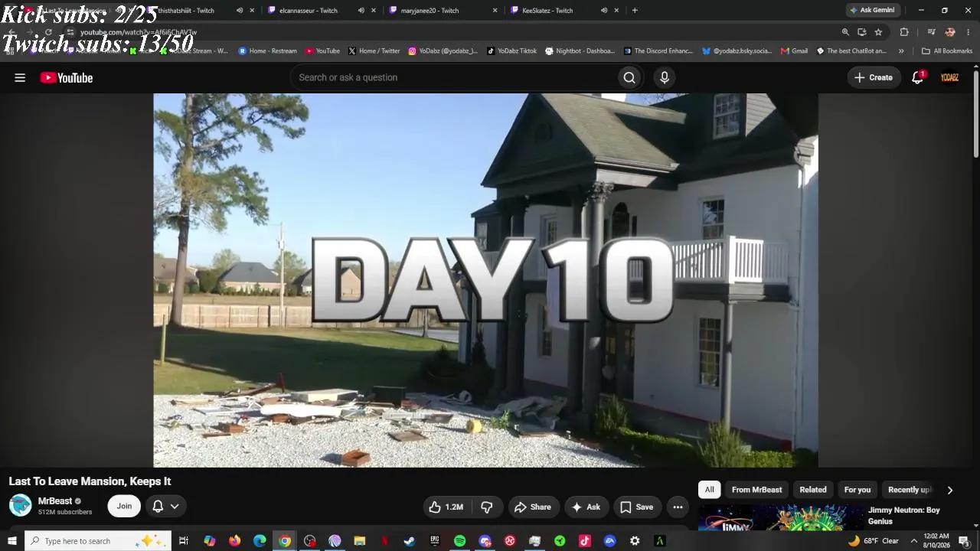Click the Ask button below the video

point(586,507)
